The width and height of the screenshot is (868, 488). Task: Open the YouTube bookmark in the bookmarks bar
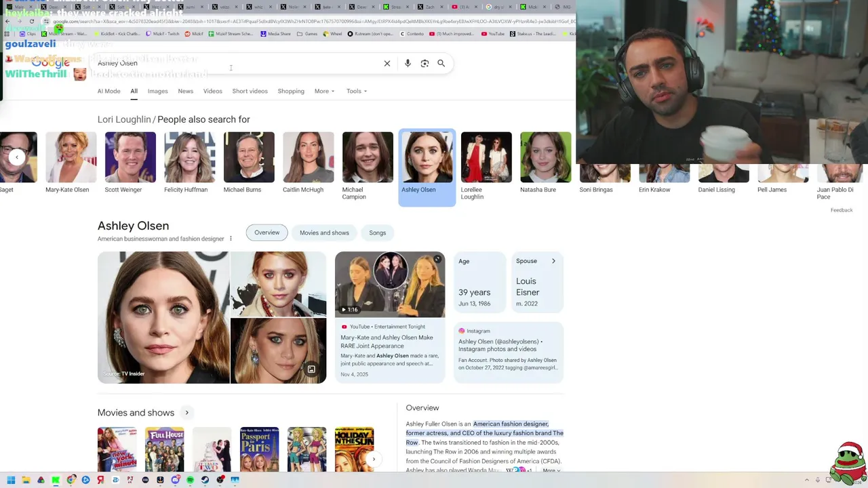coord(493,34)
